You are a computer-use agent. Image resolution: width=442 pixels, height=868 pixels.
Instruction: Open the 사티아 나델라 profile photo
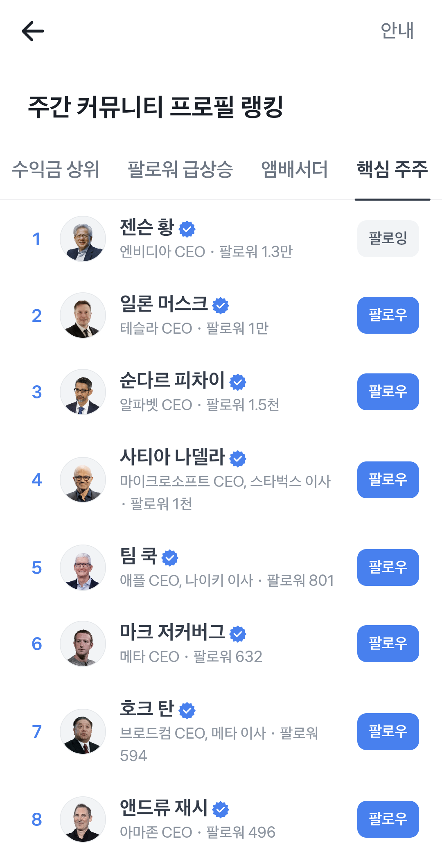pos(83,480)
